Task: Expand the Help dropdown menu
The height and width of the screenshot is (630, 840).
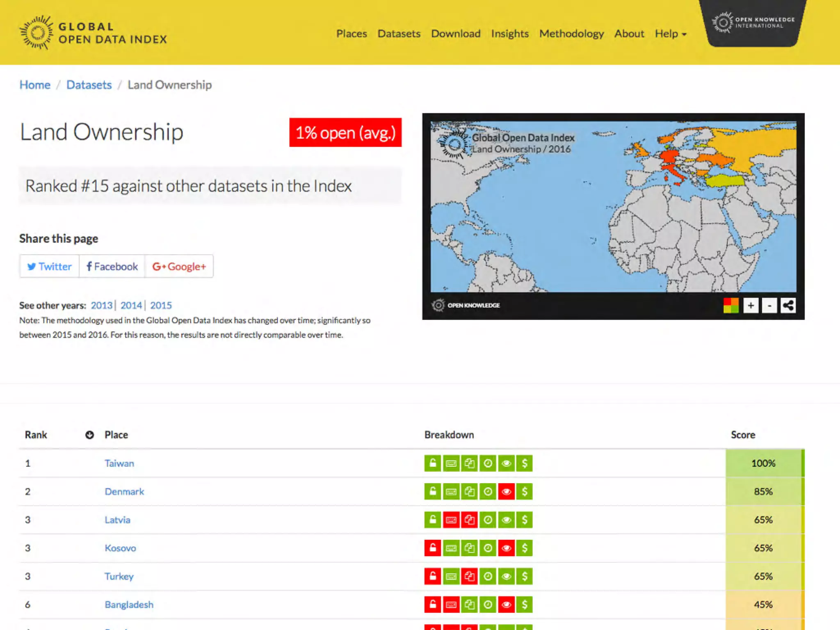Action: pos(670,34)
